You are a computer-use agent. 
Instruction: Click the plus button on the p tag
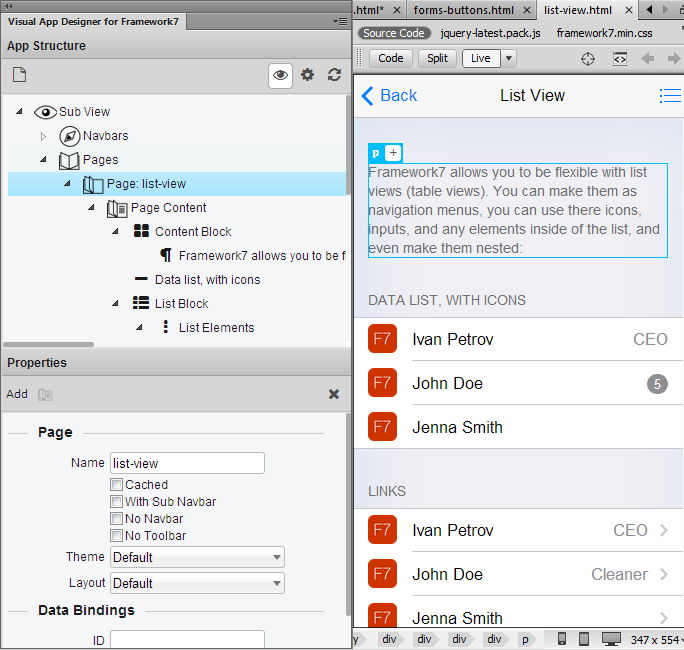[x=393, y=153]
